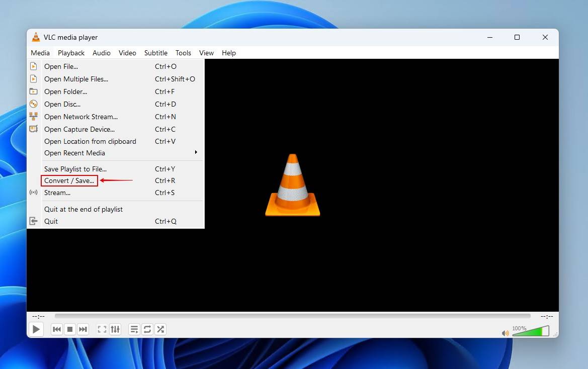Click the mute speaker icon
Screen dimensions: 588x369
pyautogui.click(x=505, y=333)
